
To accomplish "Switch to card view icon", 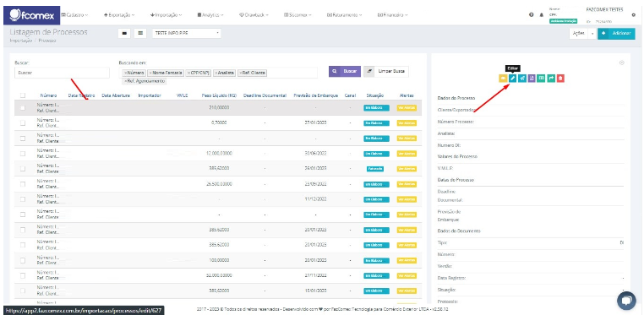I will [124, 33].
